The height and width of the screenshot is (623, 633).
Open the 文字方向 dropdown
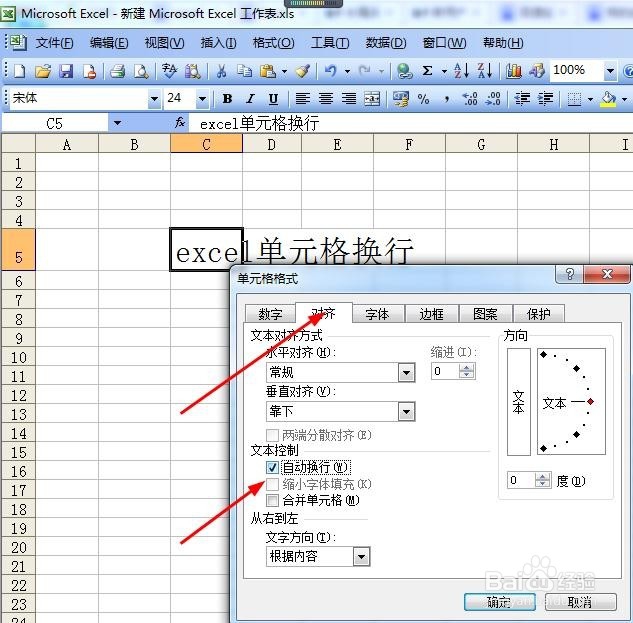pos(361,557)
